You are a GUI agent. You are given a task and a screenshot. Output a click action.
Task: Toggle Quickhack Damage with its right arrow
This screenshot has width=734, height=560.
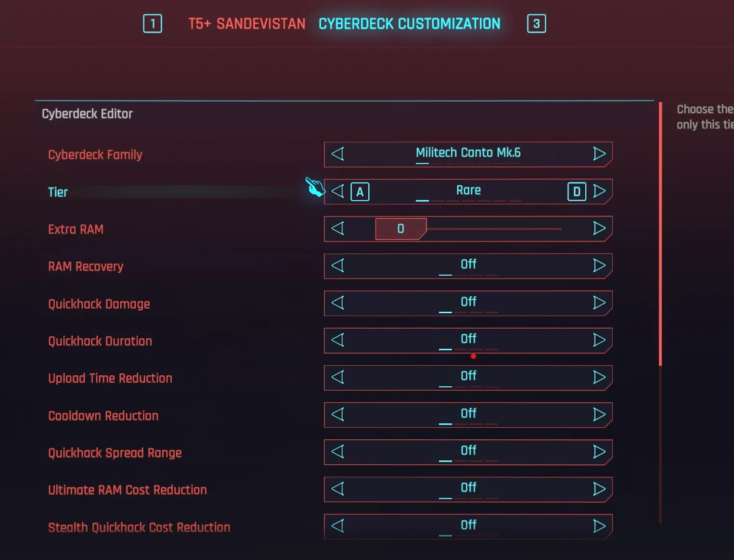[599, 303]
